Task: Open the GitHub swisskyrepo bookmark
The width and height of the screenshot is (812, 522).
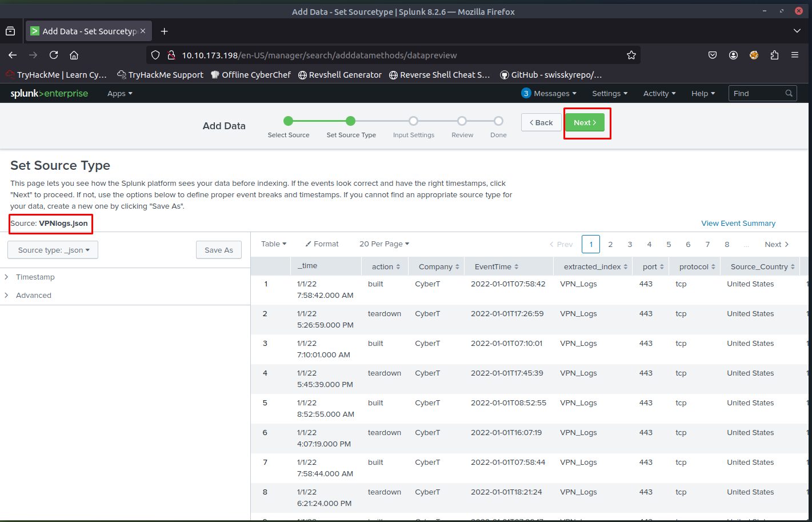Action: [551, 75]
